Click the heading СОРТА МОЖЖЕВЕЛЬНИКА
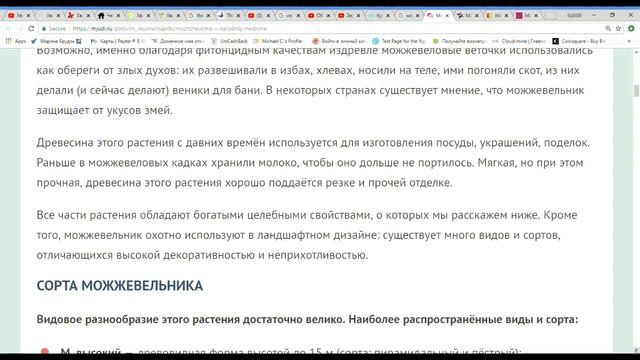Viewport: 640px width, 360px height. pos(120,286)
